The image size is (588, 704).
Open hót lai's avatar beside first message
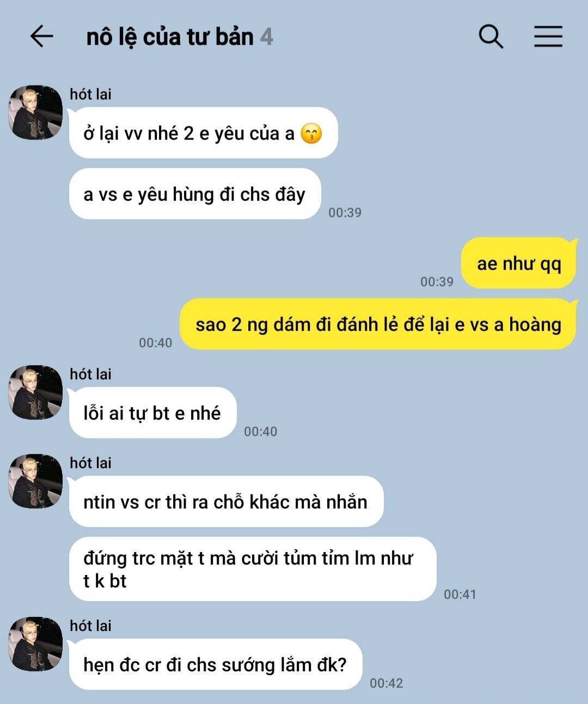(35, 112)
